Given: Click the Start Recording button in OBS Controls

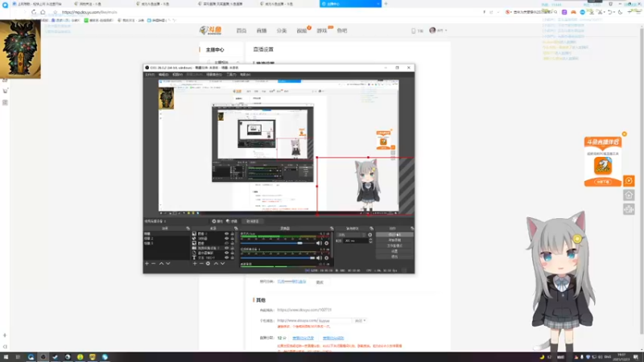Looking at the screenshot, I should (394, 240).
